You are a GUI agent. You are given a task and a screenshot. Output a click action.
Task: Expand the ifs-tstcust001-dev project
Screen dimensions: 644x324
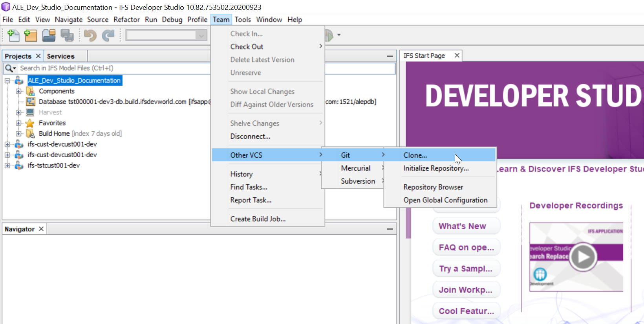click(x=7, y=166)
